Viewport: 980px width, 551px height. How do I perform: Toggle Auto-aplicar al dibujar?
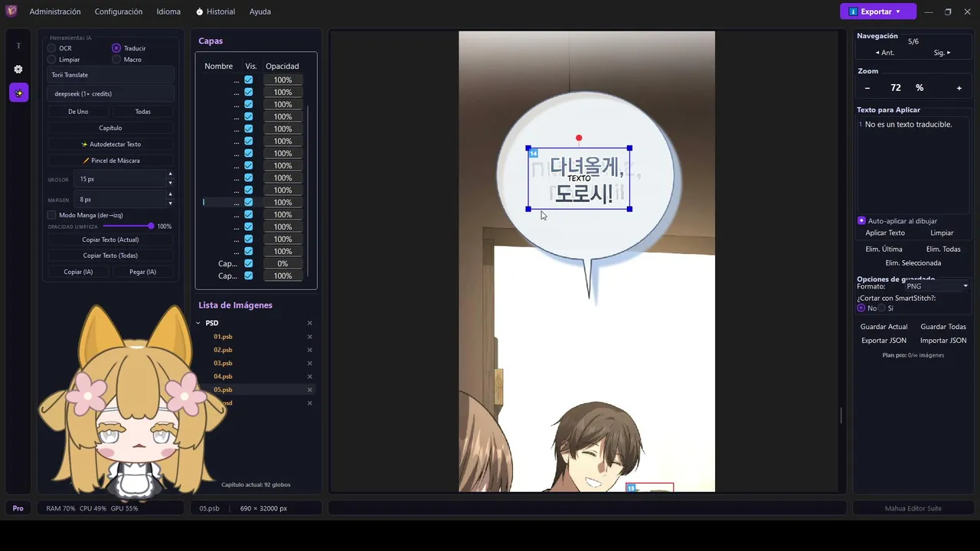pos(861,220)
